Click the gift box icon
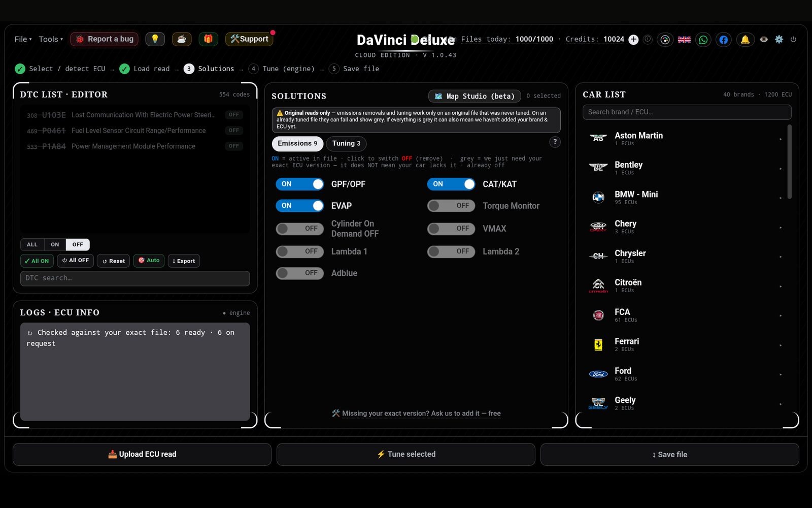Screen dimensions: 812x508 point(208,39)
